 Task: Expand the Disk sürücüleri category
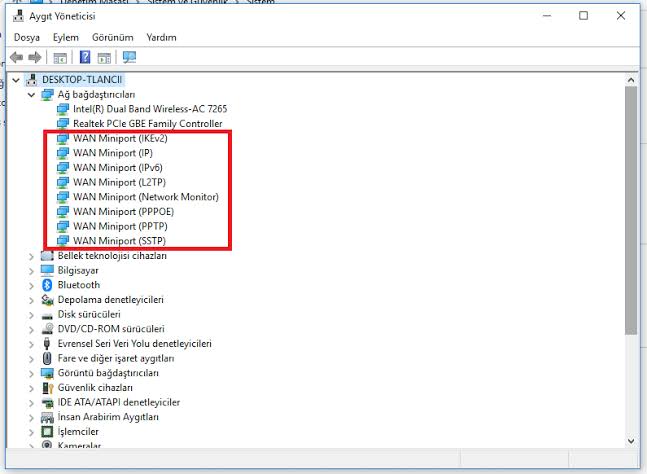[x=31, y=315]
